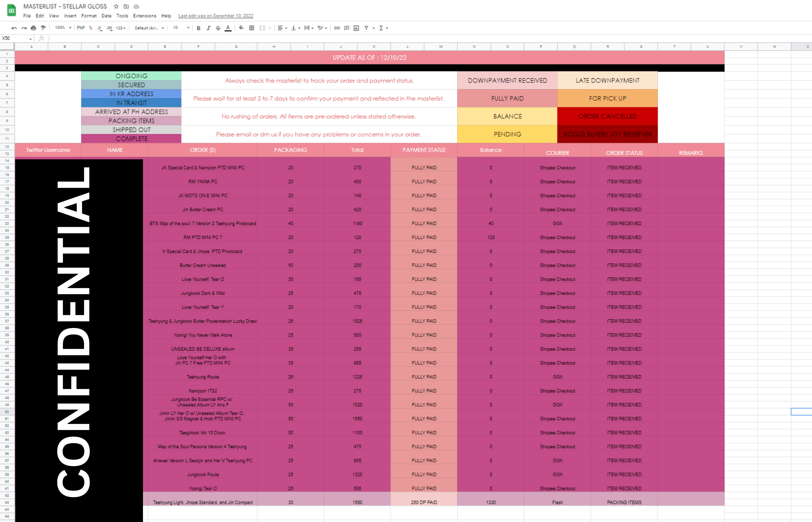Click the insert chart icon
This screenshot has height=522, width=812.
coord(356,28)
